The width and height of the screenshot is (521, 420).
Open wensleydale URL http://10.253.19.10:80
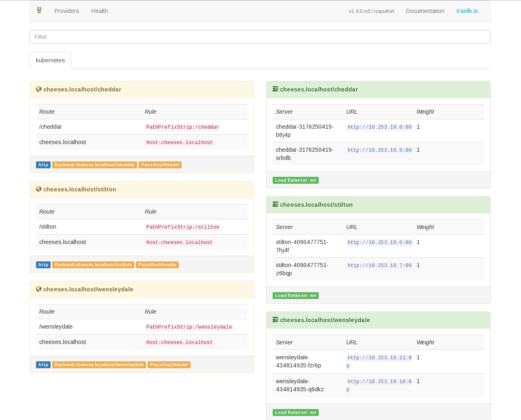click(x=379, y=386)
